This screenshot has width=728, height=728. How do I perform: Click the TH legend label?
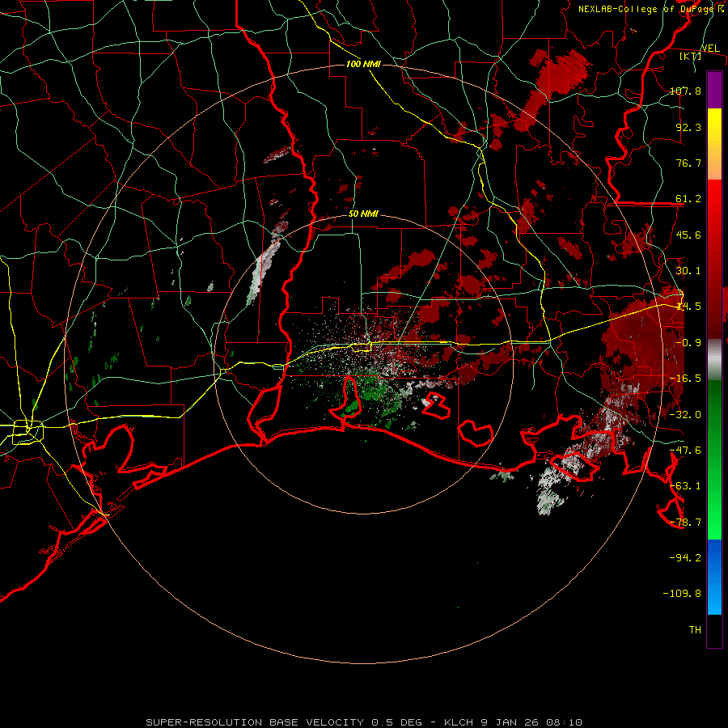[695, 629]
